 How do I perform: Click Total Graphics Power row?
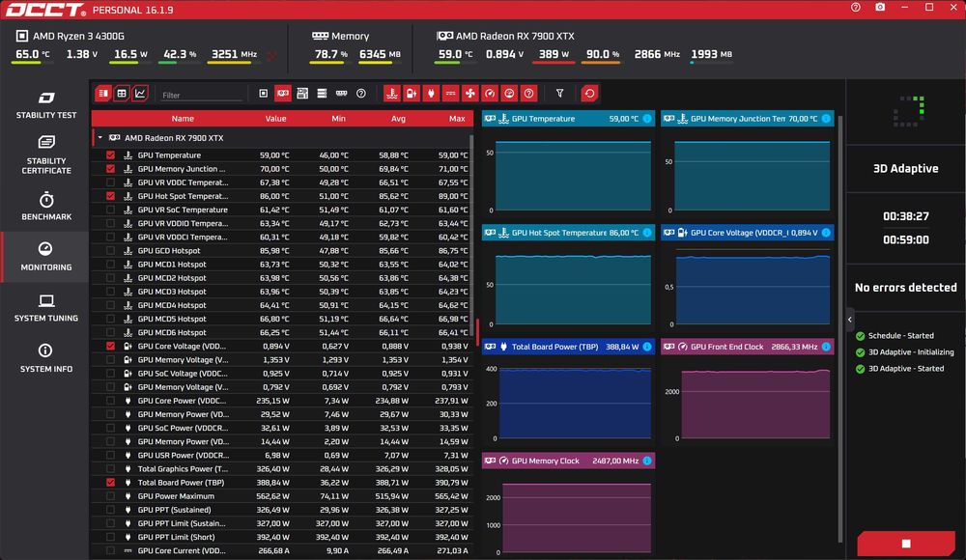[282, 469]
